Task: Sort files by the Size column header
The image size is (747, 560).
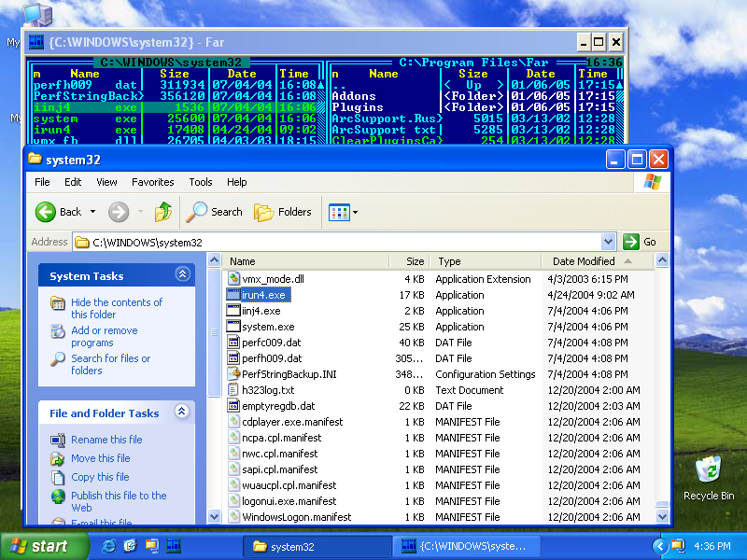Action: point(410,261)
